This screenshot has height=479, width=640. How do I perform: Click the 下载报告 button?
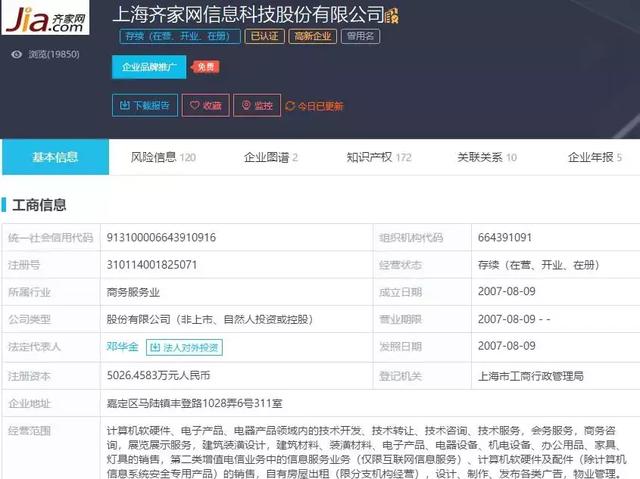coord(145,106)
